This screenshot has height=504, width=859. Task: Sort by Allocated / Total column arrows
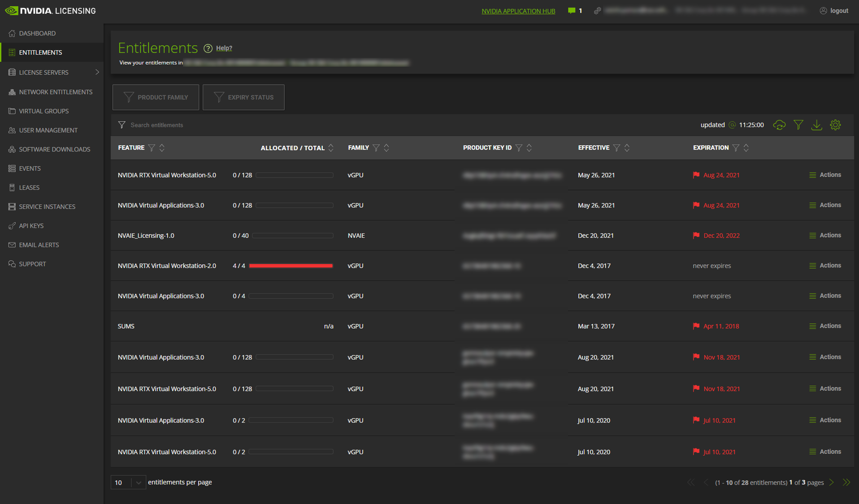pyautogui.click(x=331, y=148)
